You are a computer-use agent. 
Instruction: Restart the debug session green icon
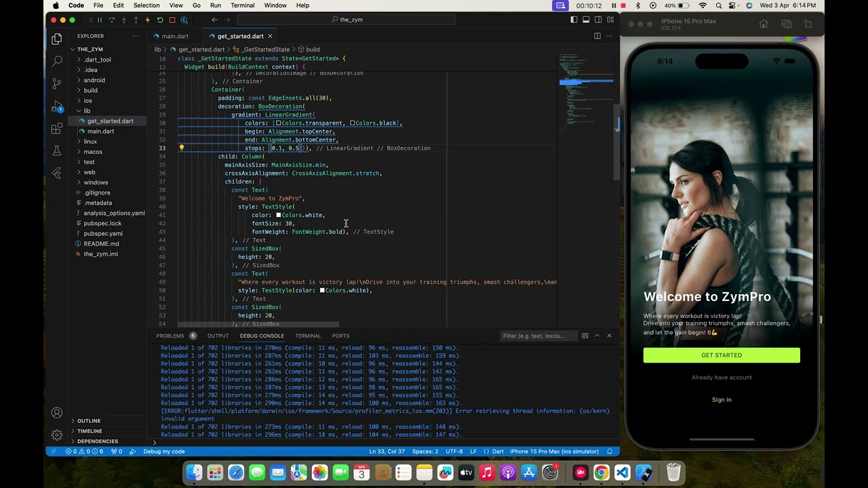point(160,20)
